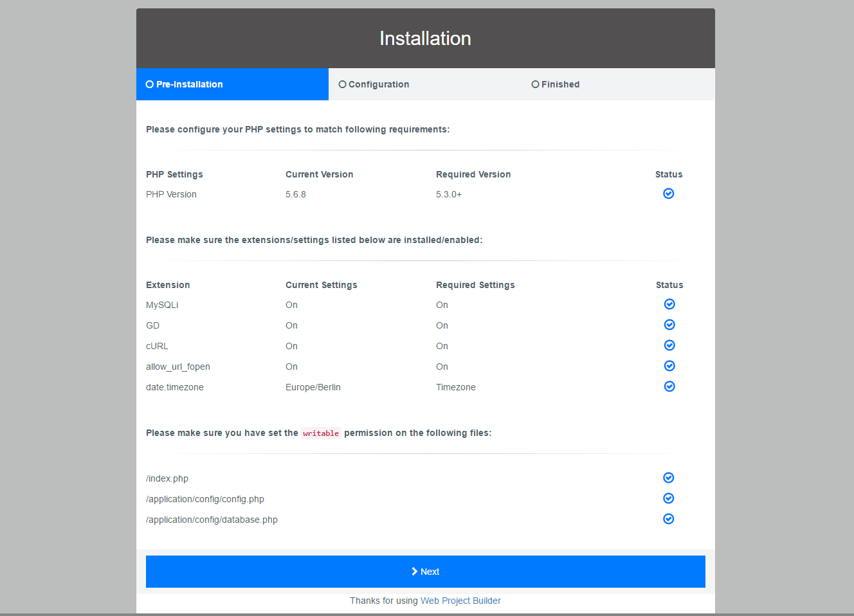Click the checkmark next to config.php
Screen dimensions: 854x616
click(668, 498)
